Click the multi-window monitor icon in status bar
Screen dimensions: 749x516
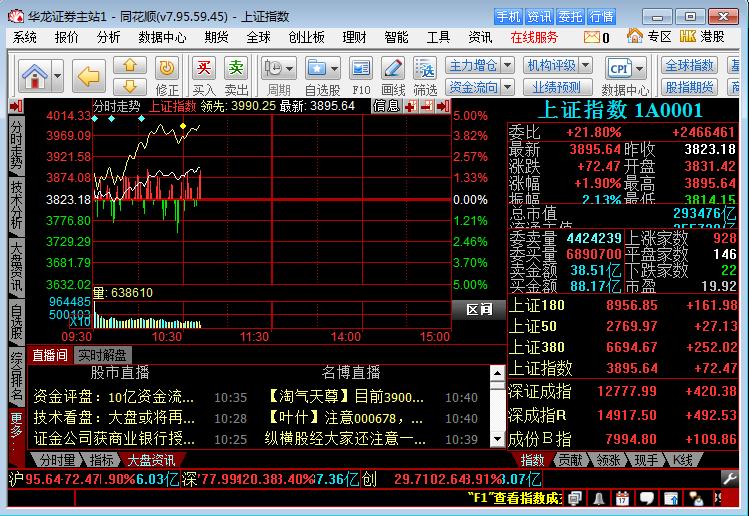pyautogui.click(x=575, y=499)
